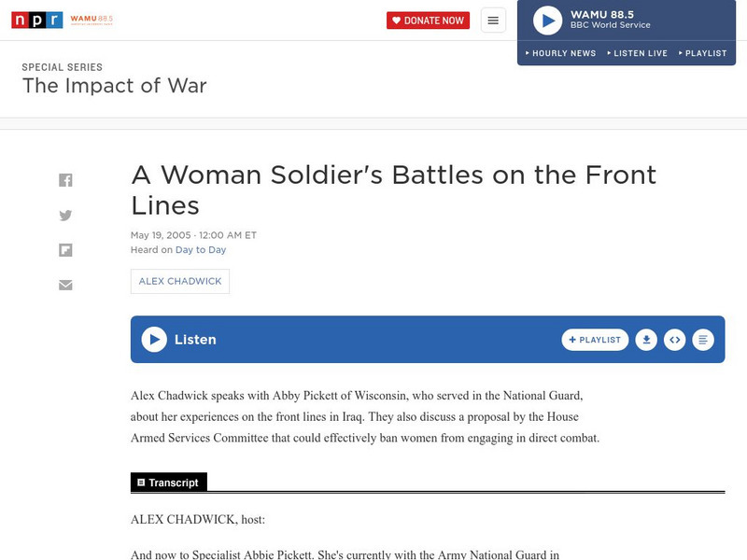Click the Donate Now button
This screenshot has width=747, height=560.
428,20
